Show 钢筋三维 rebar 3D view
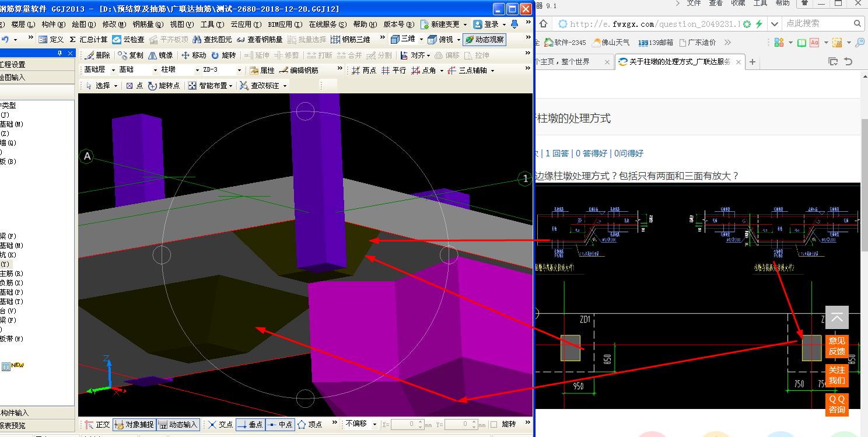 350,40
